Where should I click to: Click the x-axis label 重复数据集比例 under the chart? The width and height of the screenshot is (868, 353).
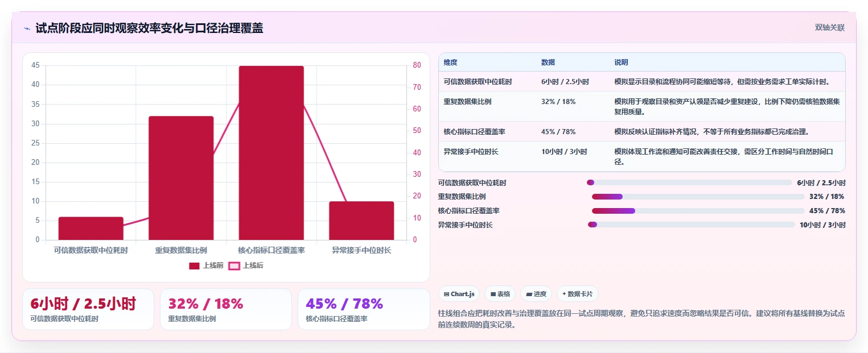tap(181, 250)
